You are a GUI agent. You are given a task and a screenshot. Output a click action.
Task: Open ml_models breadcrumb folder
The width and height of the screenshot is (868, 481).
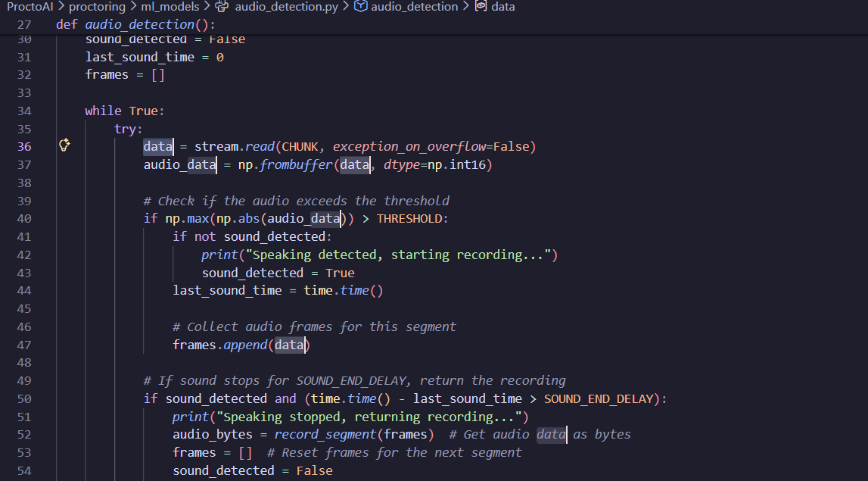[170, 7]
